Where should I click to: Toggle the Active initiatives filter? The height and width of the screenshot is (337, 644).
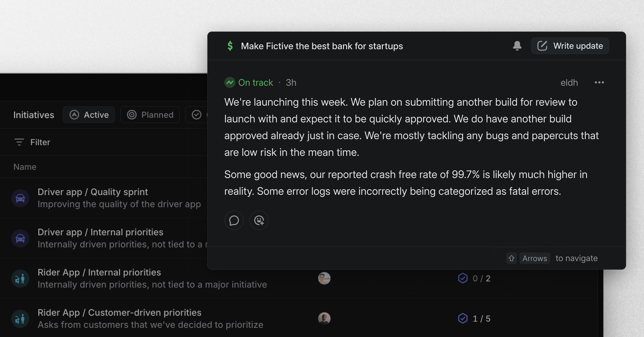coord(89,115)
